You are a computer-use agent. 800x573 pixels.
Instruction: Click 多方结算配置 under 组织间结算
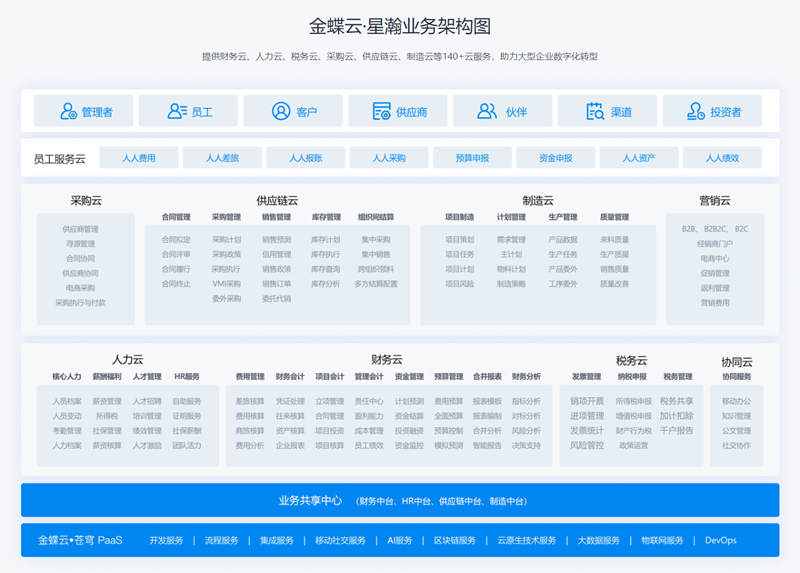[376, 284]
